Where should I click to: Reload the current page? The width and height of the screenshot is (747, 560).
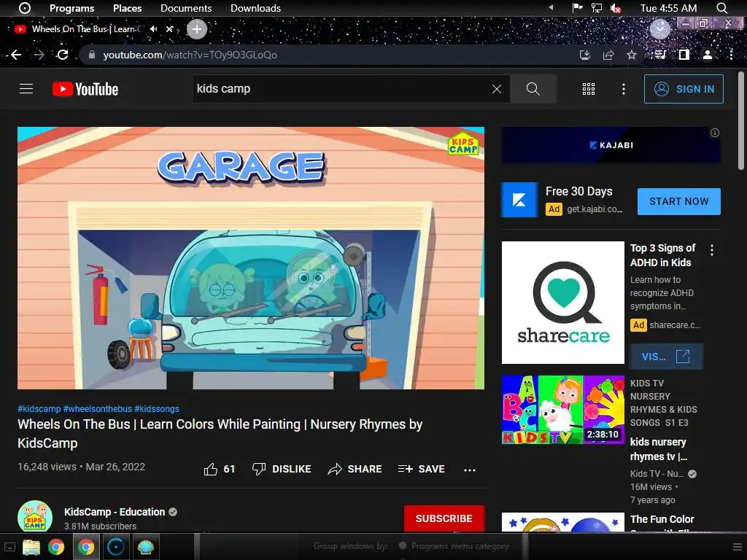coord(63,55)
